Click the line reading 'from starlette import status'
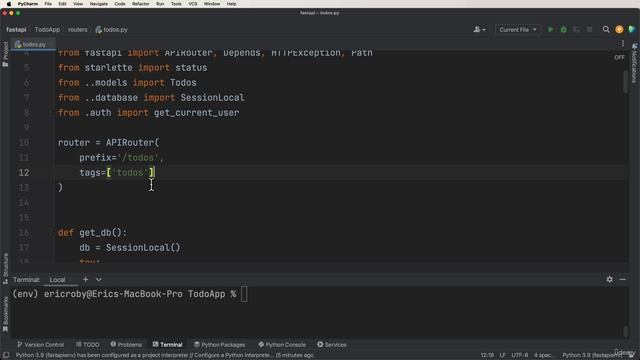This screenshot has height=360, width=640. tap(132, 68)
